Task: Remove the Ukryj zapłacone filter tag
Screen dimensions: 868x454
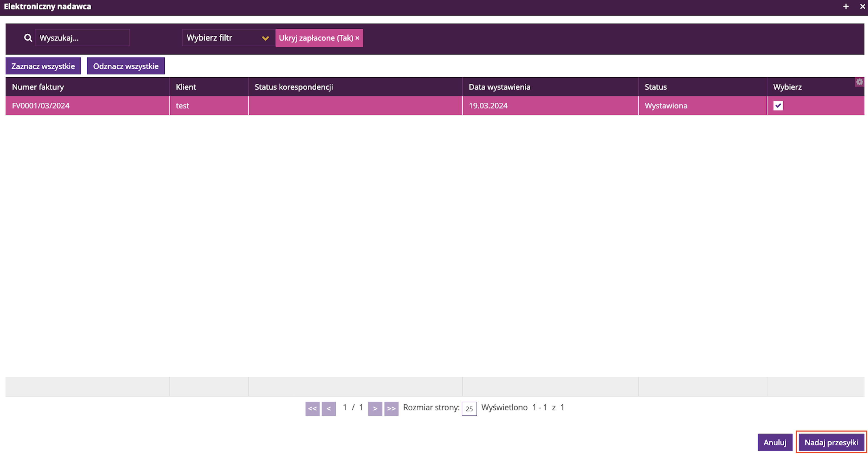Action: [x=358, y=38]
